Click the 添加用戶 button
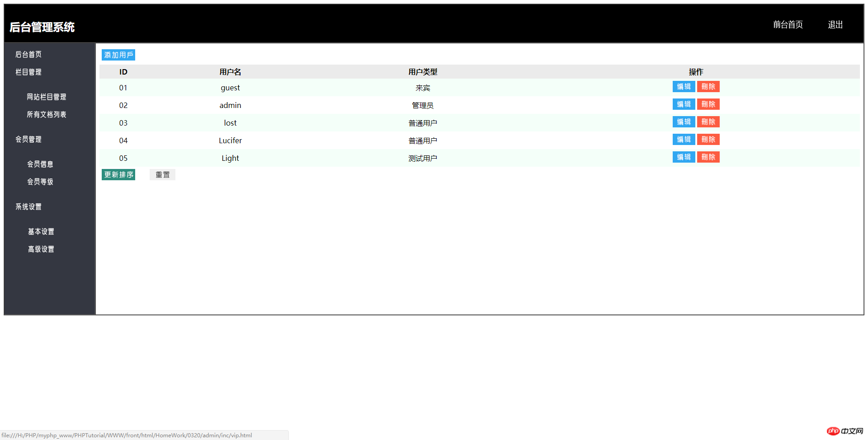 point(118,55)
